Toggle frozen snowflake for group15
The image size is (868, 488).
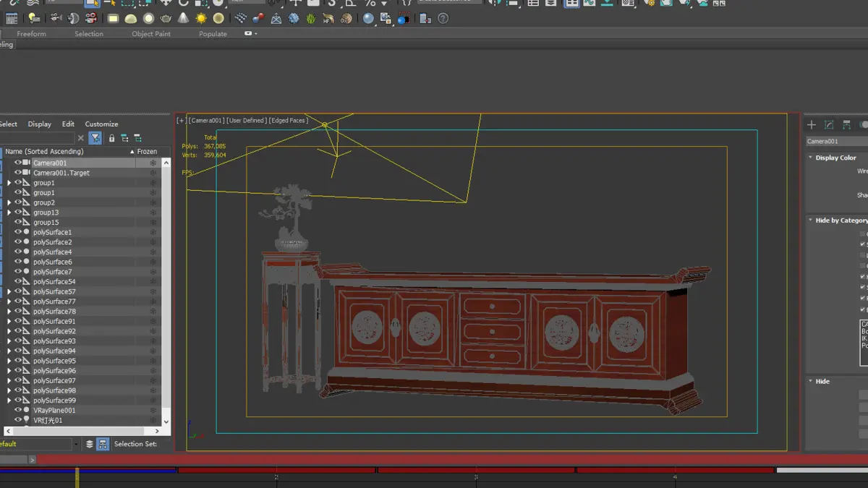pos(153,223)
